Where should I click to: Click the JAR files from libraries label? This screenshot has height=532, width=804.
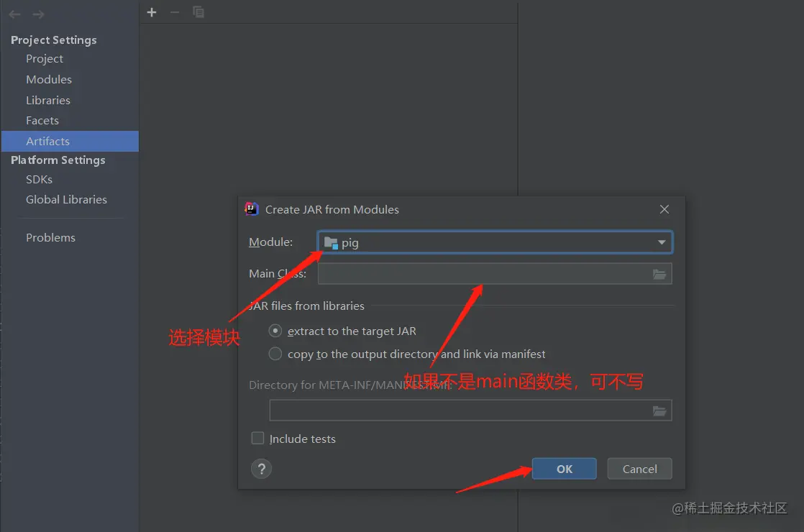tap(306, 306)
